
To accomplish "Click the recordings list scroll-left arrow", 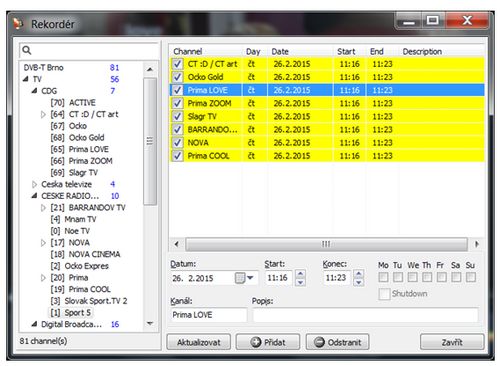I will point(177,244).
